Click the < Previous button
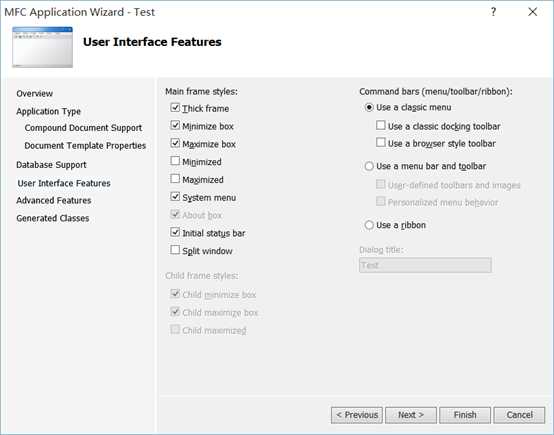 click(x=357, y=415)
